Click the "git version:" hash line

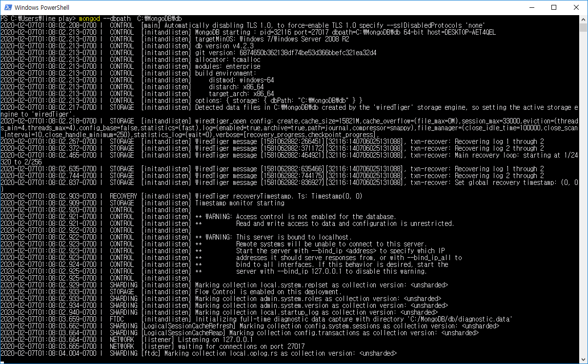[285, 53]
